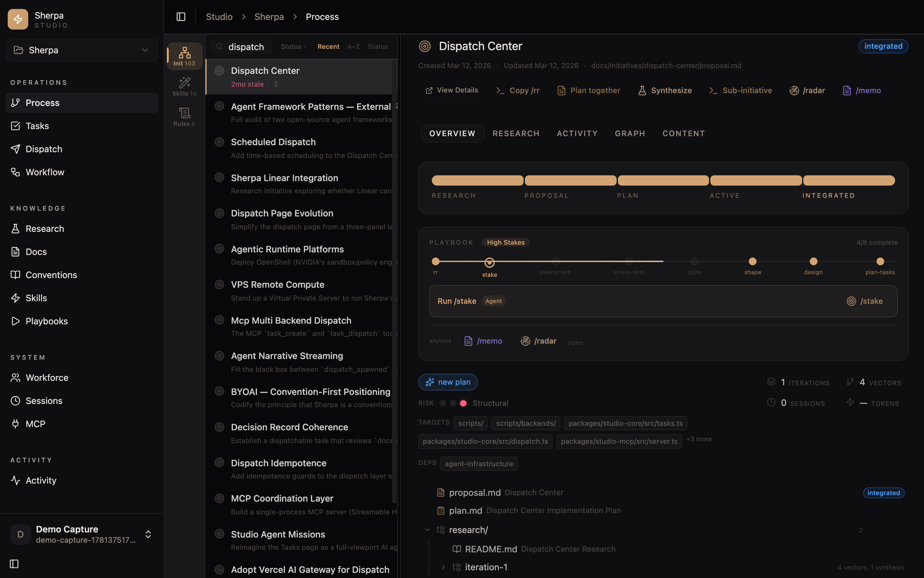The height and width of the screenshot is (578, 924).
Task: Click the MCP plug icon in sidebar
Action: (x=15, y=424)
